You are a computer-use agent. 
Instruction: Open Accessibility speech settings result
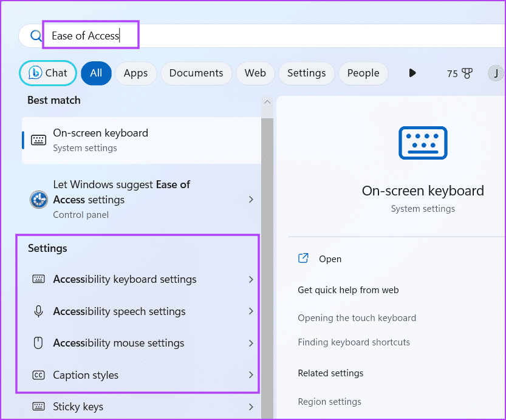pyautogui.click(x=142, y=311)
